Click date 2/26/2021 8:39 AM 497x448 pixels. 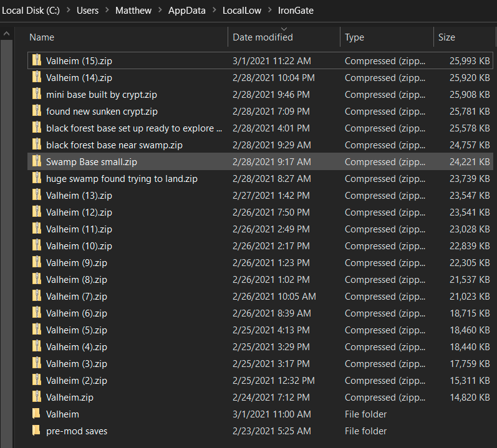[272, 313]
